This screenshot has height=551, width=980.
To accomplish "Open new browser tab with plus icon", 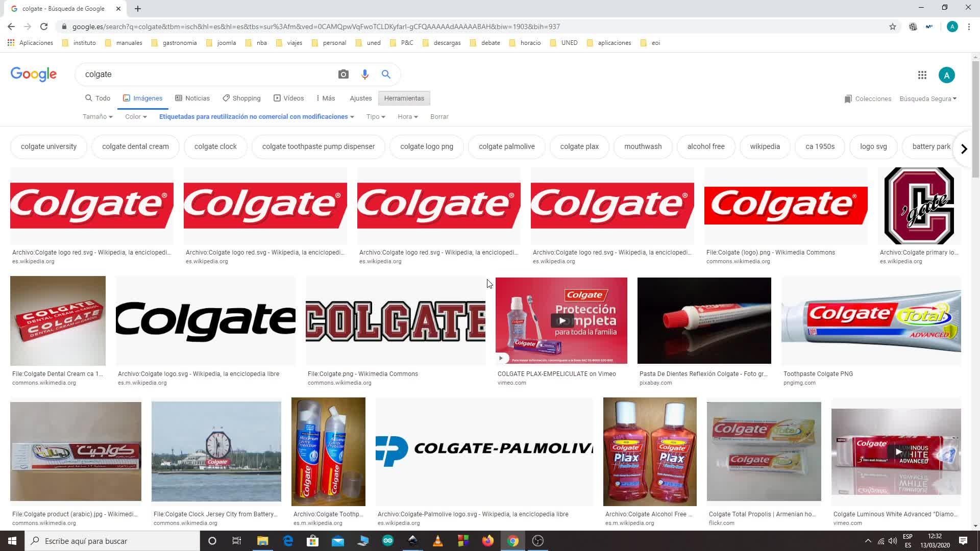I will [138, 9].
